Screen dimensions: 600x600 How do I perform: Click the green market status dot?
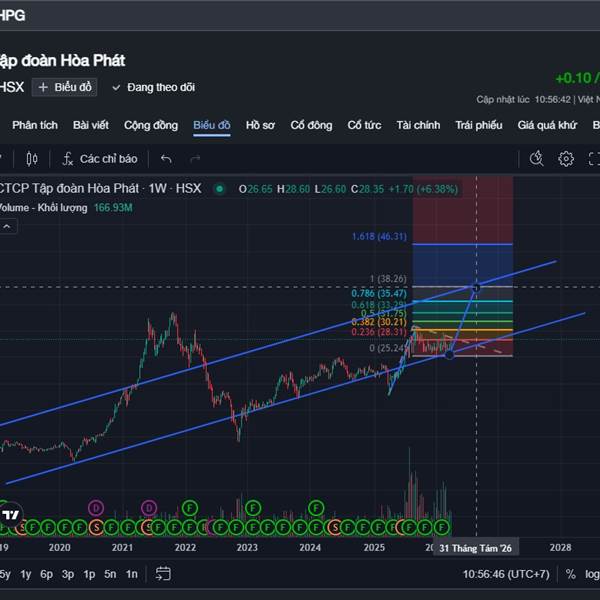click(x=220, y=189)
